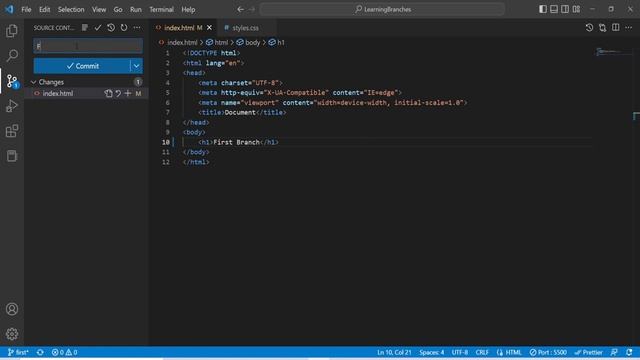The width and height of the screenshot is (640, 360).
Task: Open the Help menu
Action: 188,9
